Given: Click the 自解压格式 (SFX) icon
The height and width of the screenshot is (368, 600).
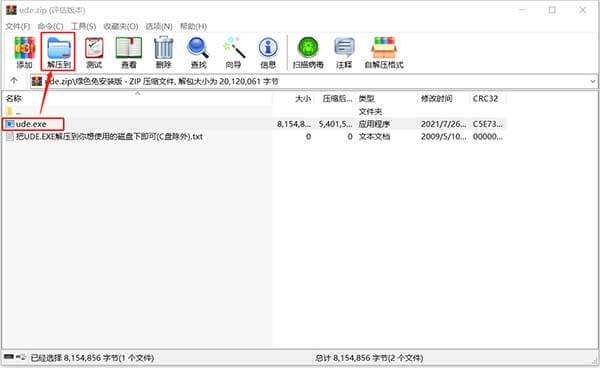Looking at the screenshot, I should [x=384, y=52].
